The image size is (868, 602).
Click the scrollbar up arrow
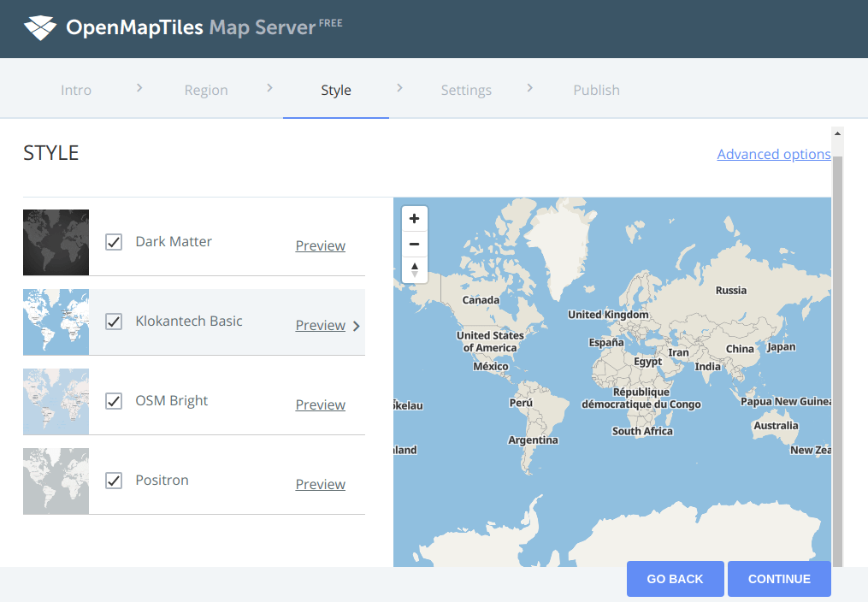coord(837,133)
